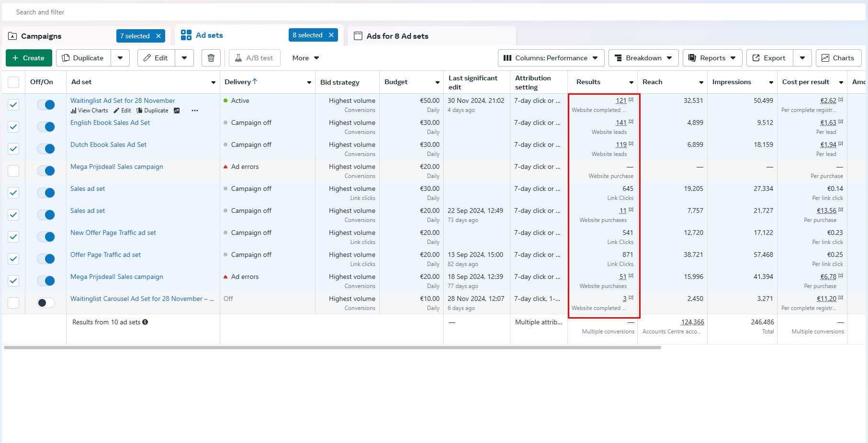Image resolution: width=868 pixels, height=443 pixels.
Task: Click the inline Edit pencil for Waitinglist Ad Set
Action: tap(122, 111)
